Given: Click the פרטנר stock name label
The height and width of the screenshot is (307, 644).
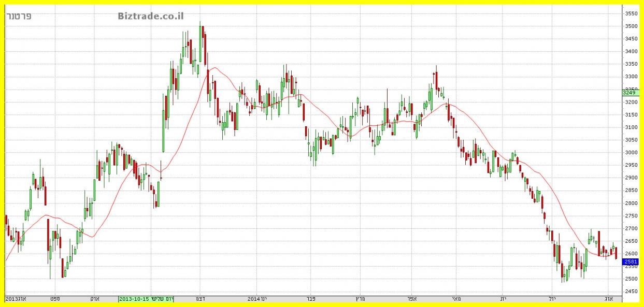Looking at the screenshot, I should [20, 16].
